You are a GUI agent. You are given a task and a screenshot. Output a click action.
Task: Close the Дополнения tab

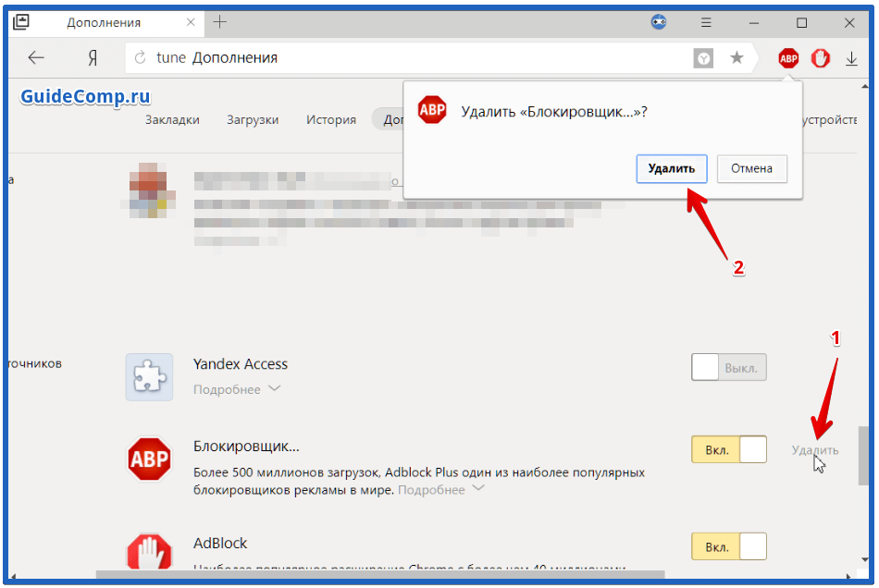tap(191, 22)
